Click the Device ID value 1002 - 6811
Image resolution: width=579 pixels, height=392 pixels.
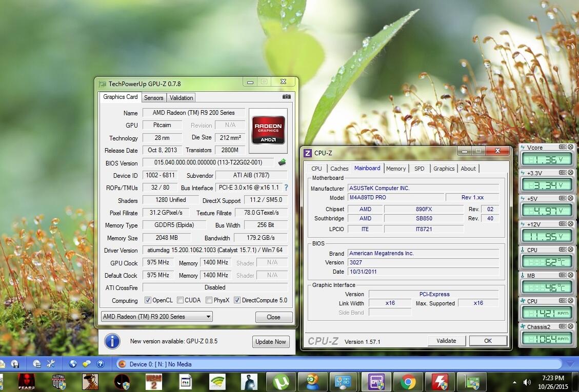click(x=160, y=175)
